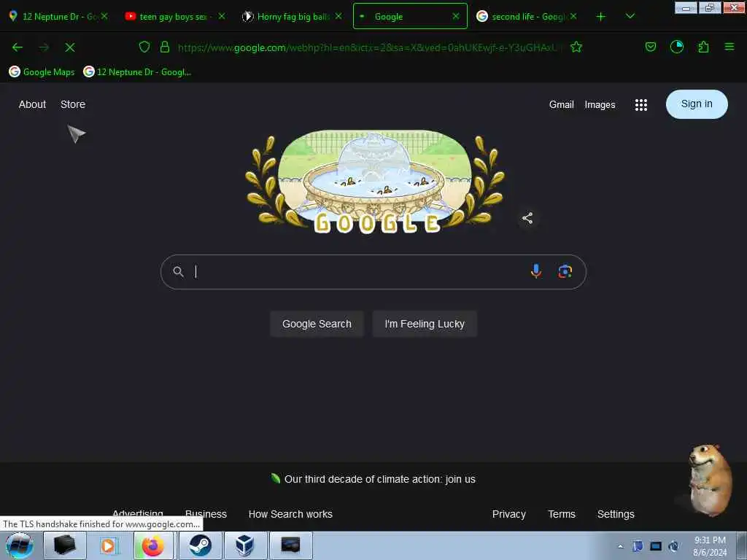
Task: Stop page loading with the X button
Action: (70, 47)
